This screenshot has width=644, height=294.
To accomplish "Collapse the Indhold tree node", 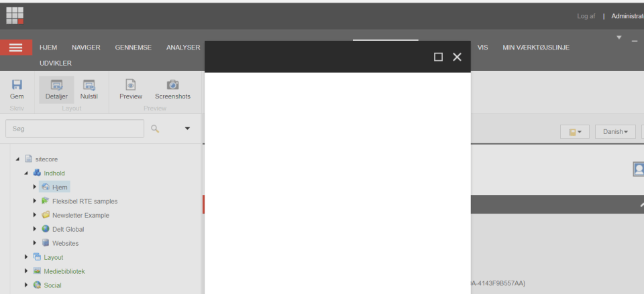I will coord(26,173).
